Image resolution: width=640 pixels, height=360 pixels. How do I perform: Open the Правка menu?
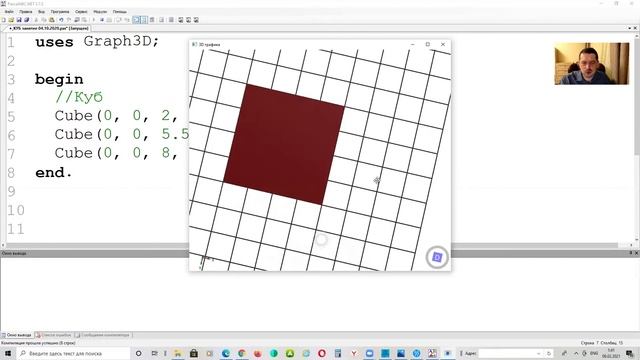click(x=25, y=12)
